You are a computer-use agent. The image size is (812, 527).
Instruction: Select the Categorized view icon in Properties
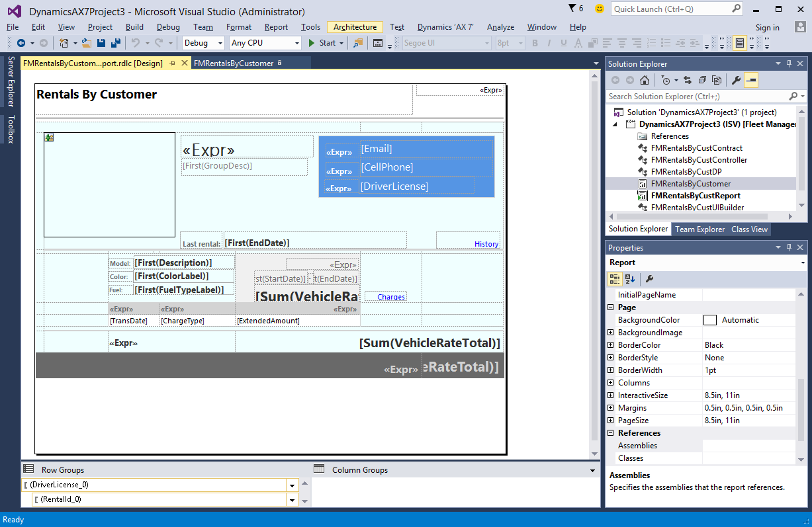[615, 279]
